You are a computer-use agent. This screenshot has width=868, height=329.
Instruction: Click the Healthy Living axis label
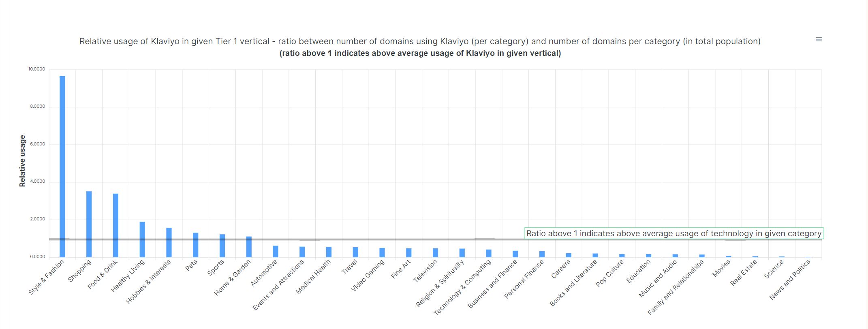click(x=128, y=276)
